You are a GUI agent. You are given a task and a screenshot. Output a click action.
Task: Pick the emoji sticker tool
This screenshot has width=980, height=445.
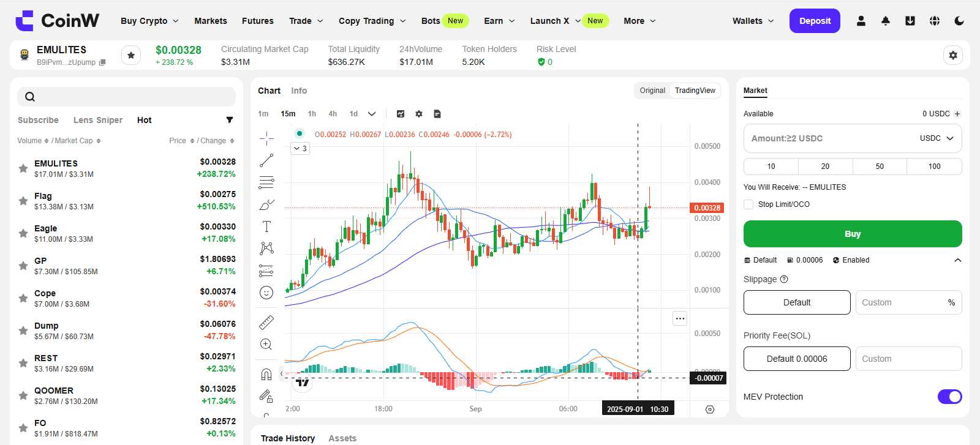click(266, 293)
